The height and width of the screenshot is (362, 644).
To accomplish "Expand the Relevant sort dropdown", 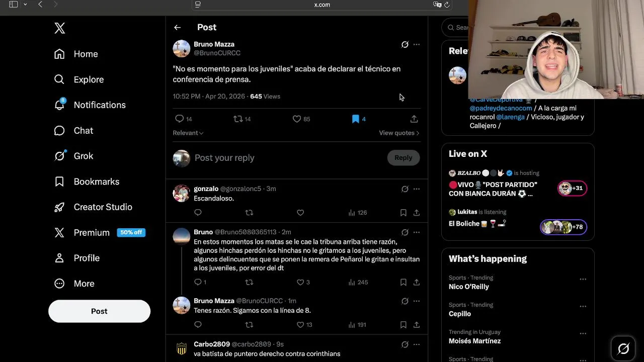I will [x=188, y=133].
